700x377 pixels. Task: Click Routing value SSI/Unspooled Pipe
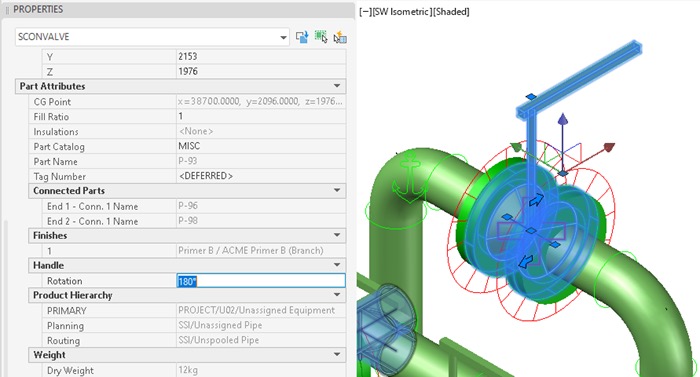click(218, 340)
